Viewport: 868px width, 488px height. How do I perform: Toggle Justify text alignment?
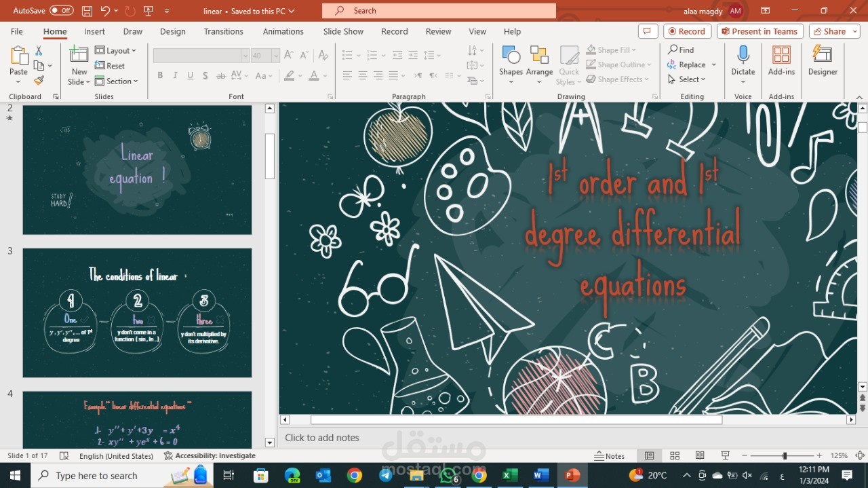pos(393,75)
